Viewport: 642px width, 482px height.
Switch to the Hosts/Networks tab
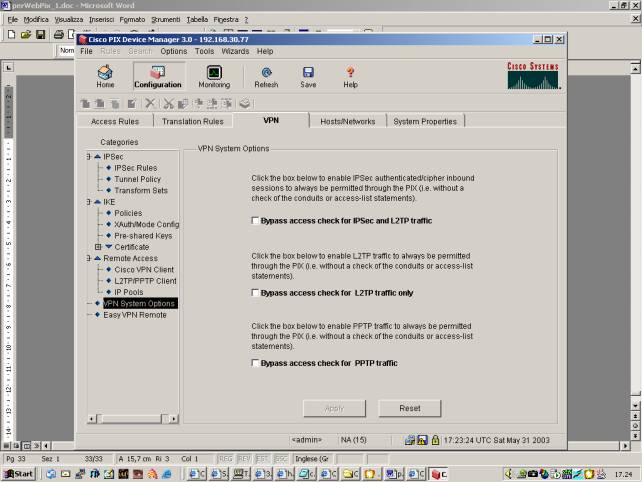[x=348, y=122]
